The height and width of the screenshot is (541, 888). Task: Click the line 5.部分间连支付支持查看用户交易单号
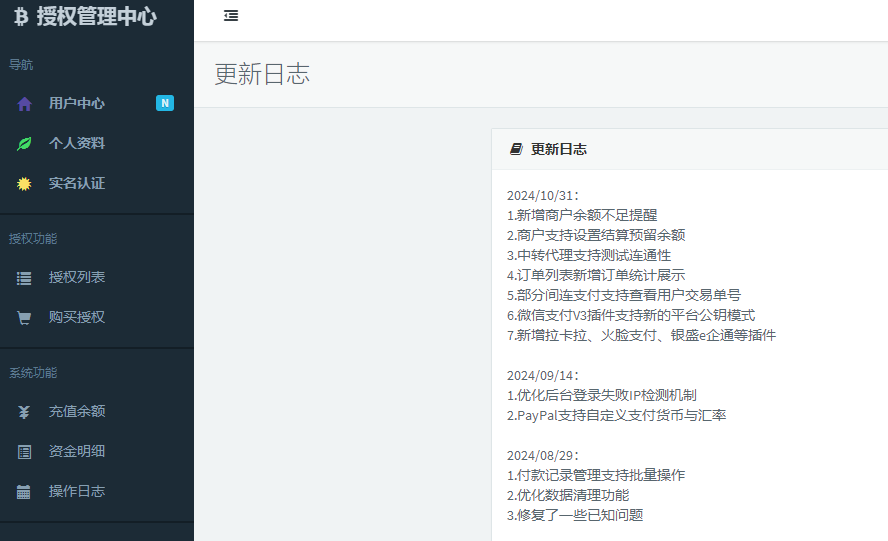[x=624, y=295]
